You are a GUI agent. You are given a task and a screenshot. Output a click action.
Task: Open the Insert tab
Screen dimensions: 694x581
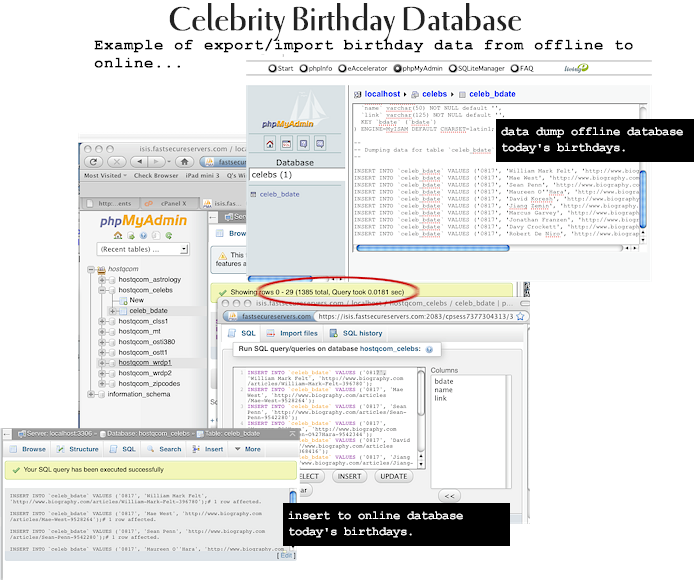point(208,449)
